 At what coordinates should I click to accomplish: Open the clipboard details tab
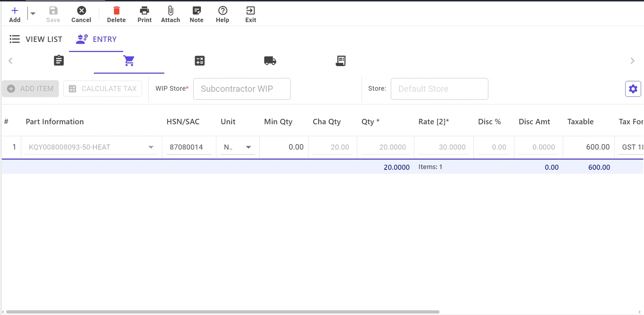click(59, 61)
